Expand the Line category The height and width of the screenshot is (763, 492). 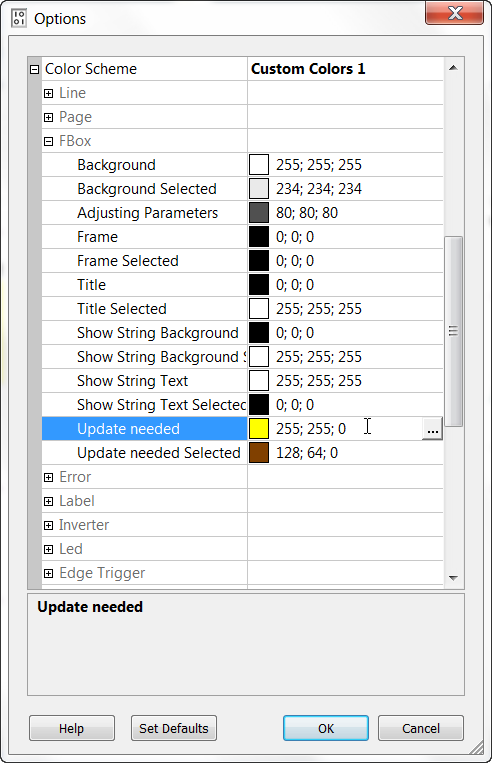point(48,93)
